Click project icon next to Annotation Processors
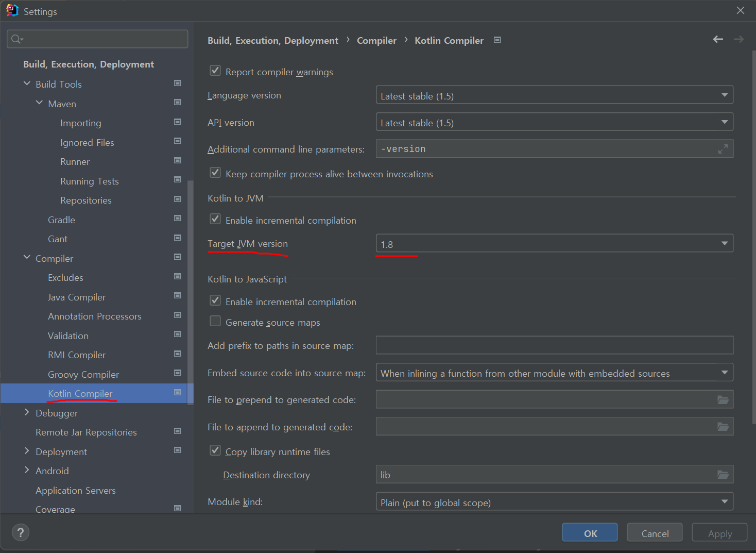756x553 pixels. click(x=178, y=315)
